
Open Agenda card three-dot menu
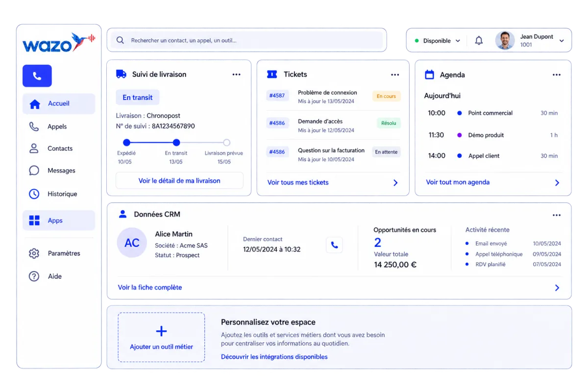(557, 75)
